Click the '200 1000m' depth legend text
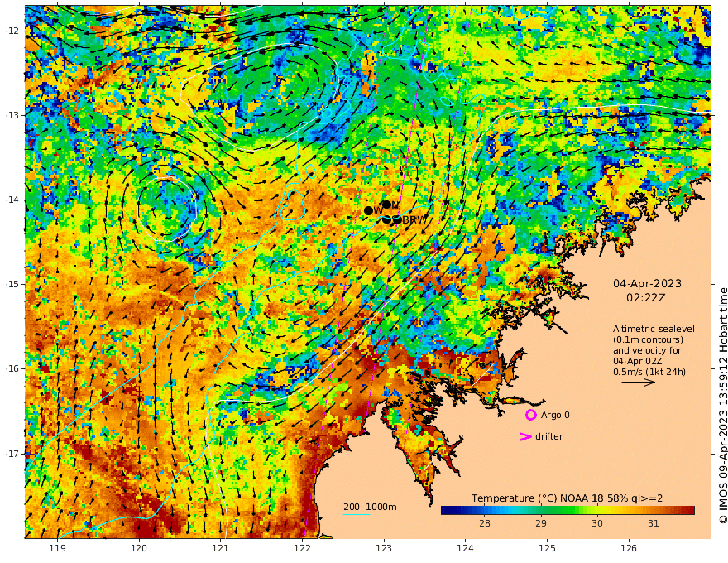 (370, 507)
